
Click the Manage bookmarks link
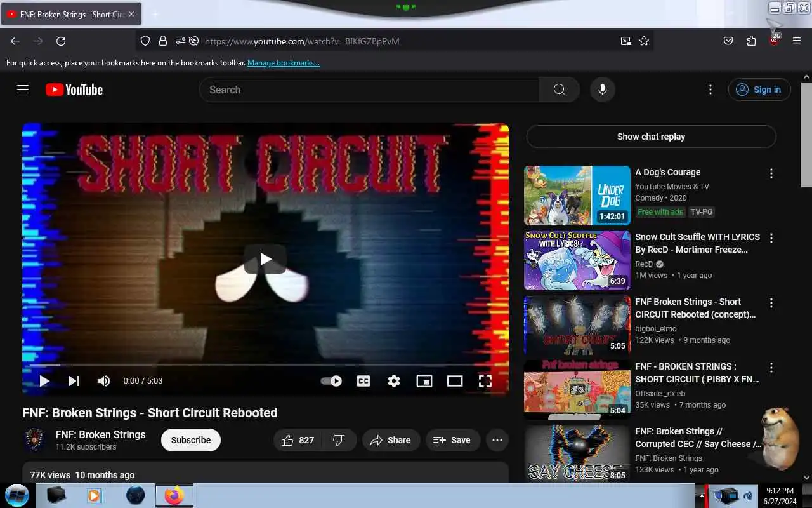coord(284,63)
